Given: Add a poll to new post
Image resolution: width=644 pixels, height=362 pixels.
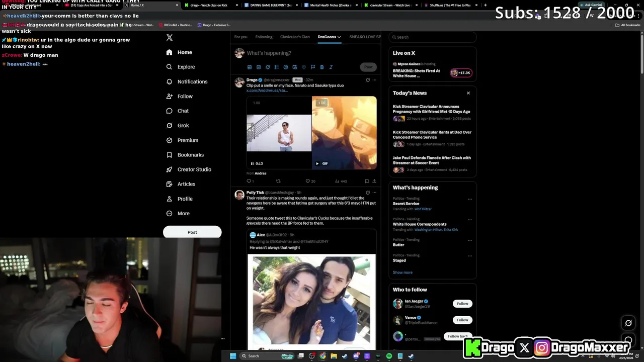Looking at the screenshot, I should [x=277, y=67].
